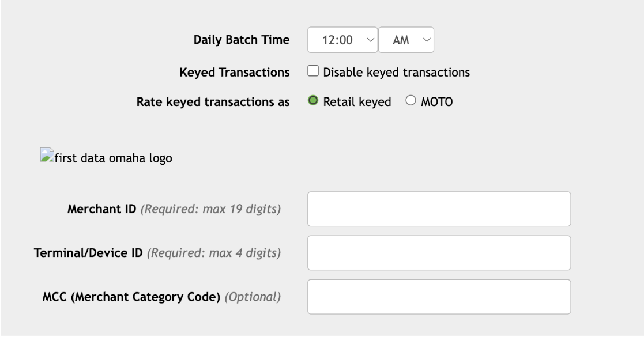
Task: Click the chevron arrow on the AM selector
Action: click(427, 40)
